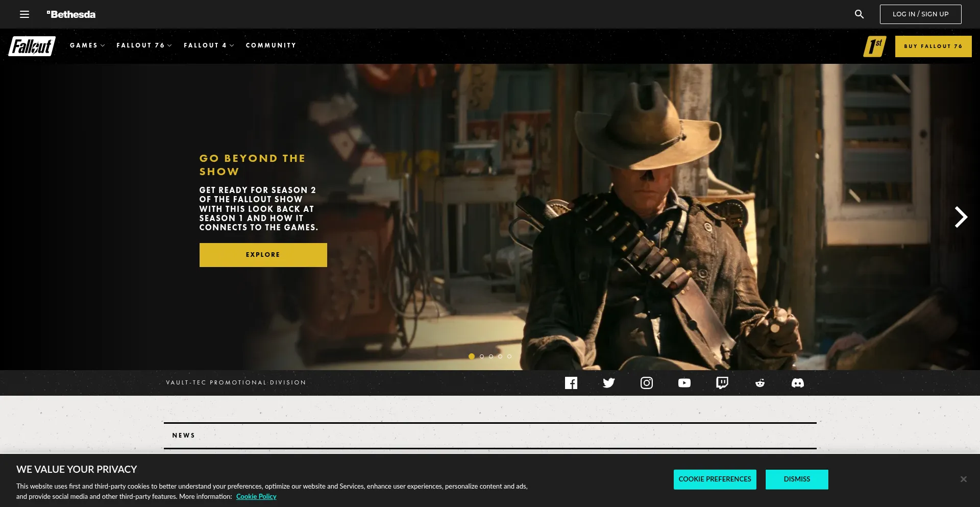Open the Facebook social icon
Image resolution: width=980 pixels, height=507 pixels.
click(x=571, y=383)
